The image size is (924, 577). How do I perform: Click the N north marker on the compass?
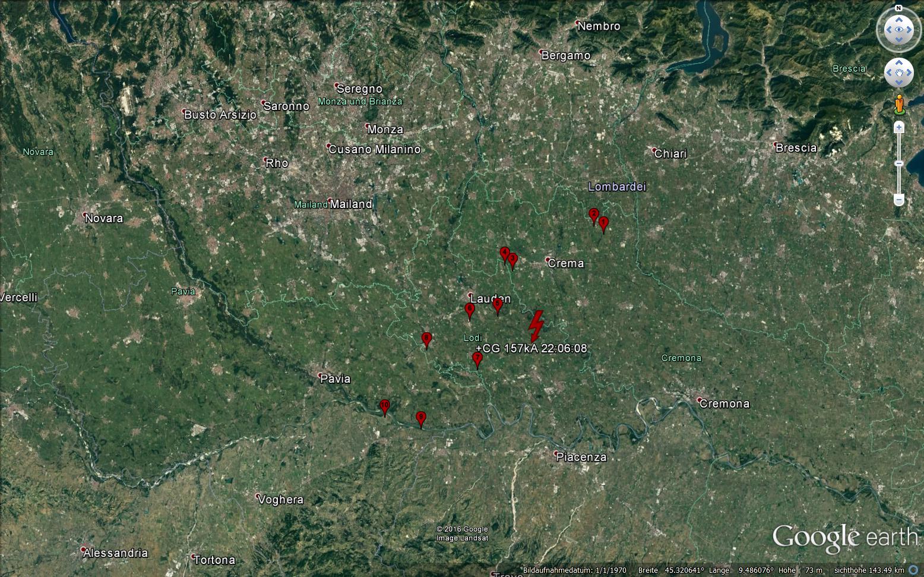[898, 8]
